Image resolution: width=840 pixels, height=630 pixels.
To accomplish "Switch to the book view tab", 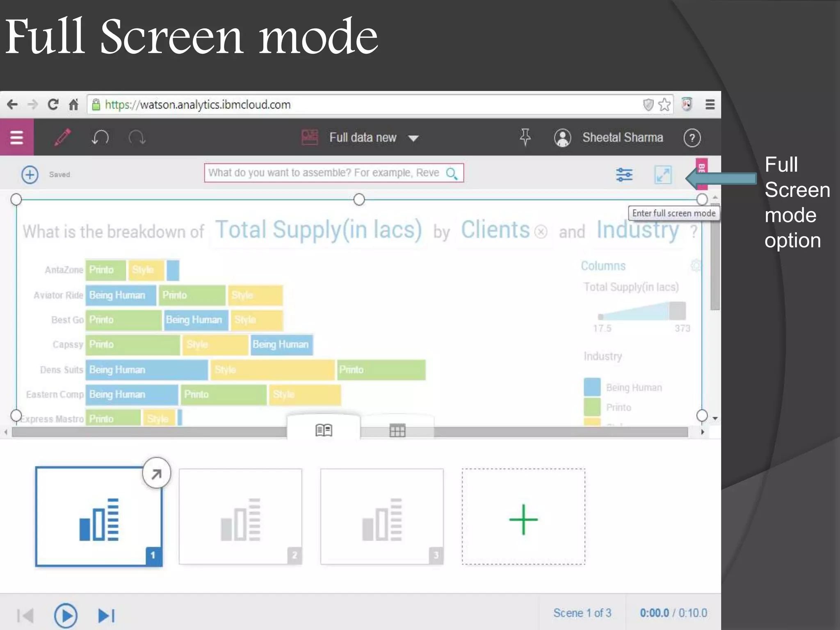I will (x=324, y=430).
